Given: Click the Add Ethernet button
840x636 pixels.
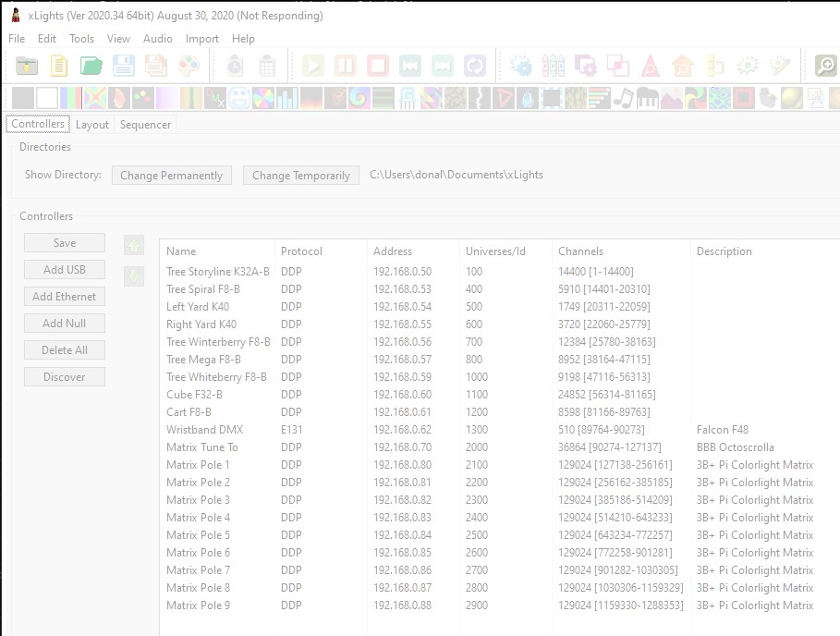Looking at the screenshot, I should point(65,297).
